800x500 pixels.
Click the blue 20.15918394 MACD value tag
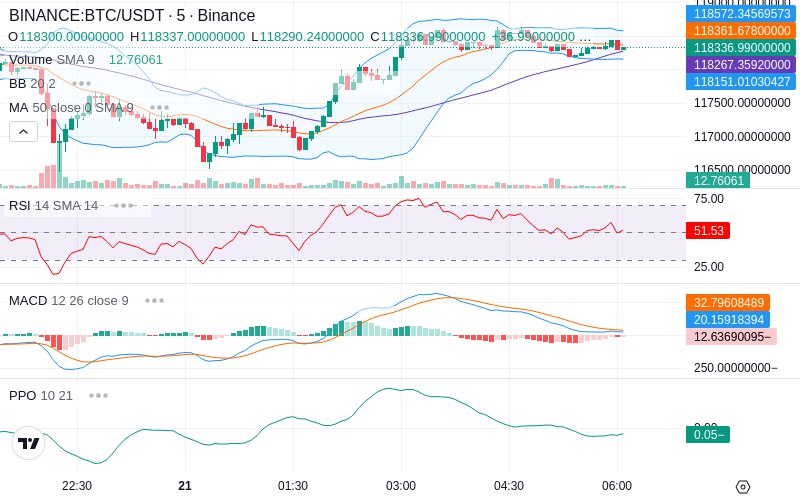[728, 319]
